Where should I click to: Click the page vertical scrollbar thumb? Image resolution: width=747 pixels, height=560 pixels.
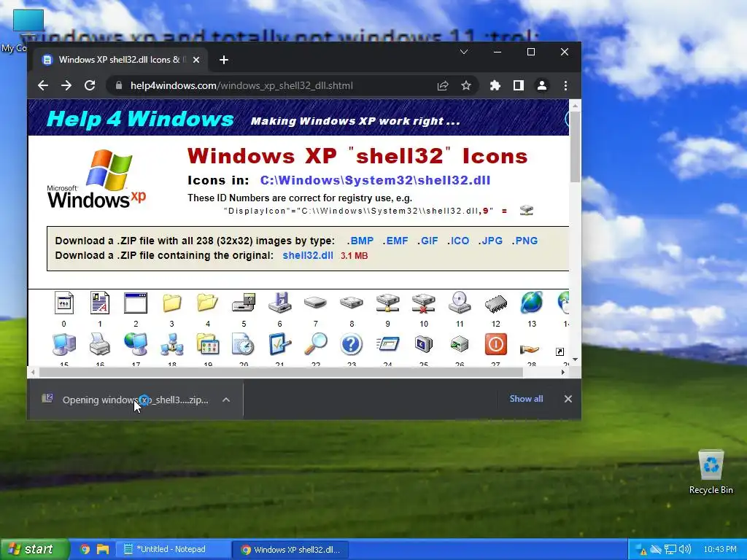click(x=575, y=147)
